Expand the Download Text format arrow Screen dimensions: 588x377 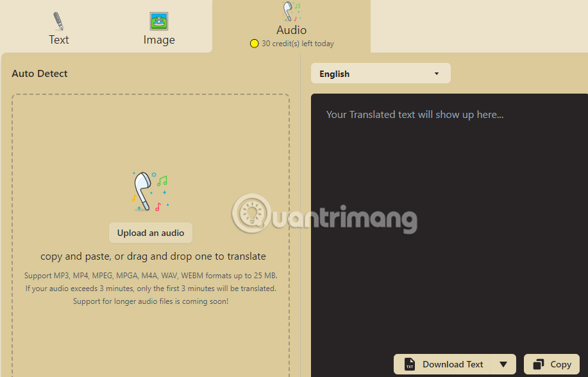coord(503,364)
